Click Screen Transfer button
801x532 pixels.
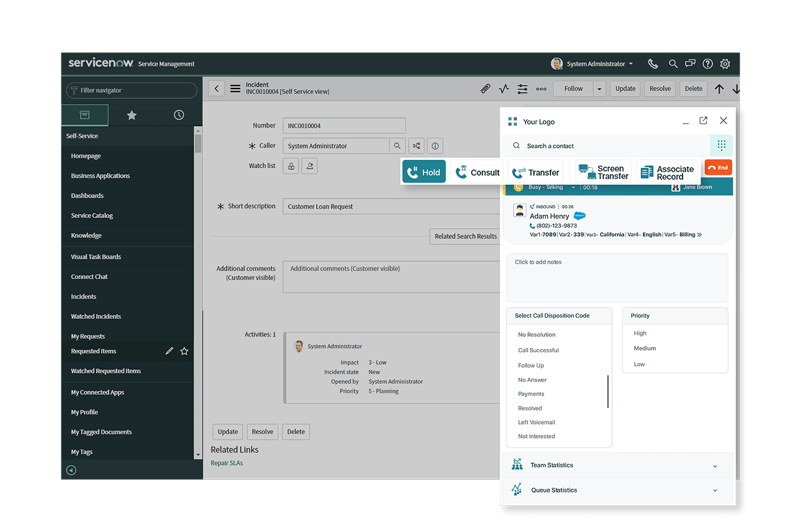point(603,172)
